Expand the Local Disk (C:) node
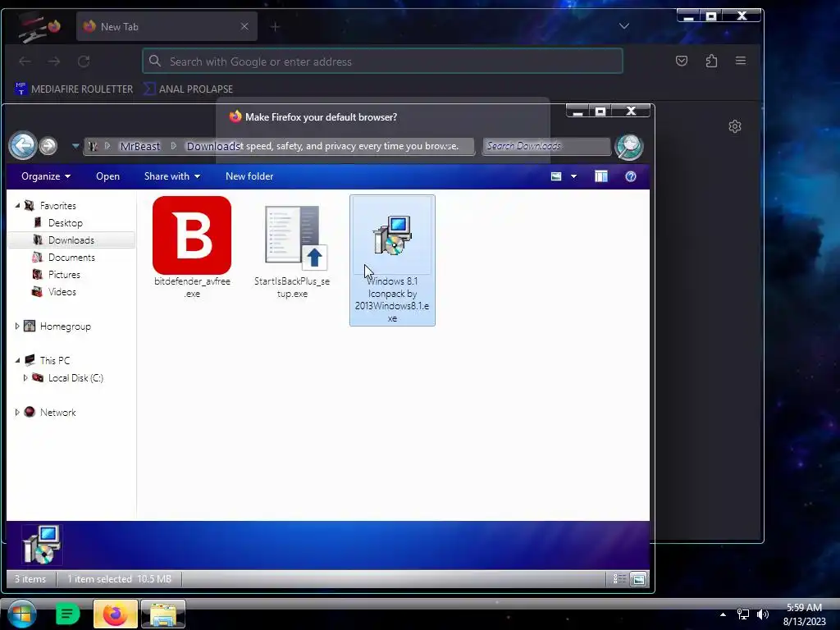The image size is (840, 630). [x=25, y=377]
